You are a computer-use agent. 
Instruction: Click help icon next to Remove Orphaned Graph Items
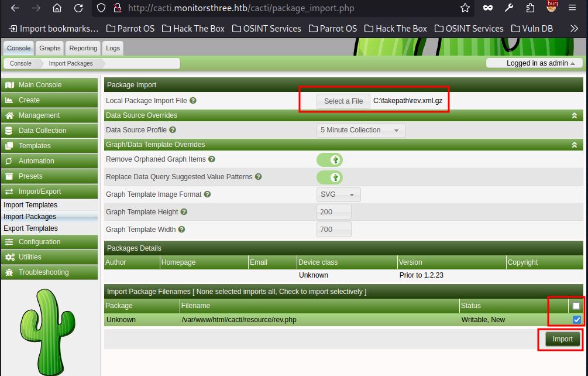click(212, 159)
